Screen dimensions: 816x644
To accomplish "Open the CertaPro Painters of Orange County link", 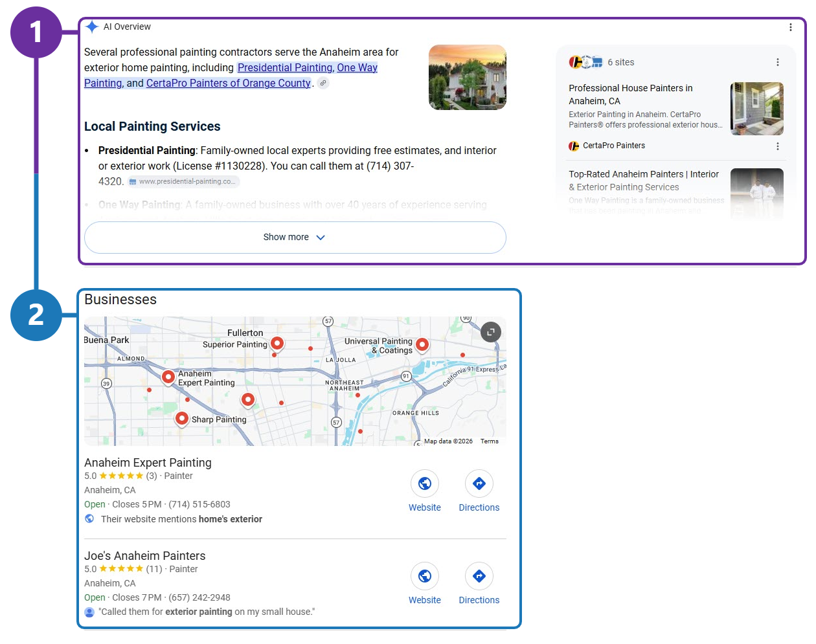I will [229, 83].
